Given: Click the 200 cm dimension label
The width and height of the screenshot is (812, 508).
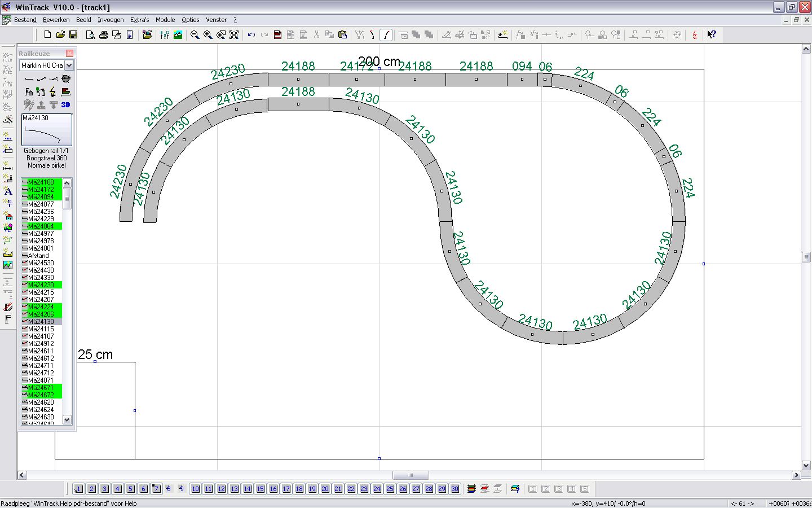Looking at the screenshot, I should 379,61.
